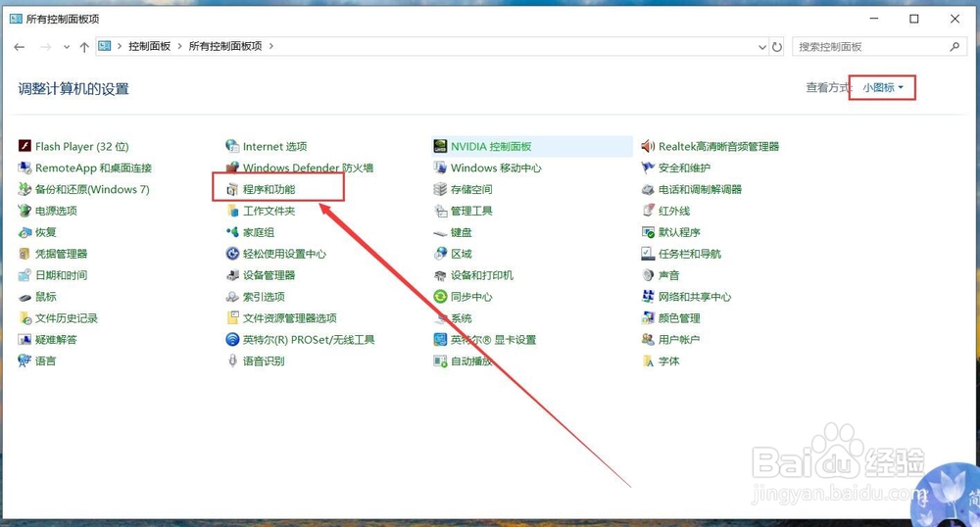Click the 字体 link
The height and width of the screenshot is (527, 980).
668,360
